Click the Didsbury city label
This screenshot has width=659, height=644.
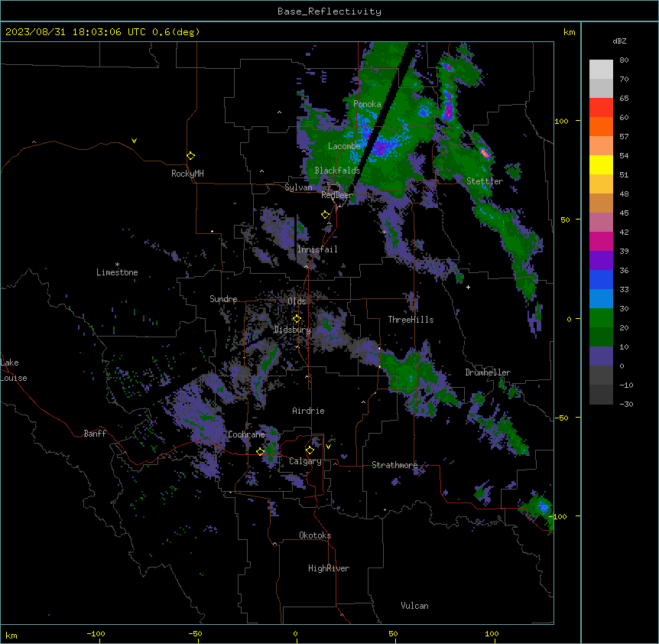(293, 330)
